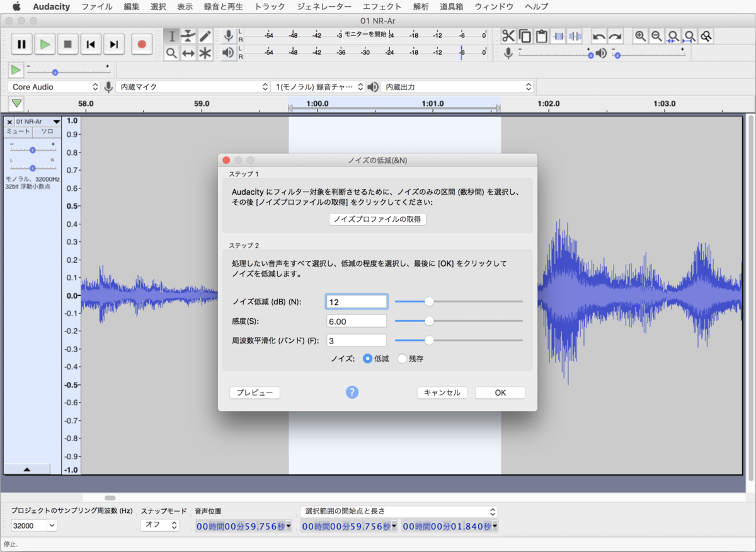This screenshot has width=756, height=552.
Task: Open the project sampling rate 32000 dropdown
Action: coord(34,526)
